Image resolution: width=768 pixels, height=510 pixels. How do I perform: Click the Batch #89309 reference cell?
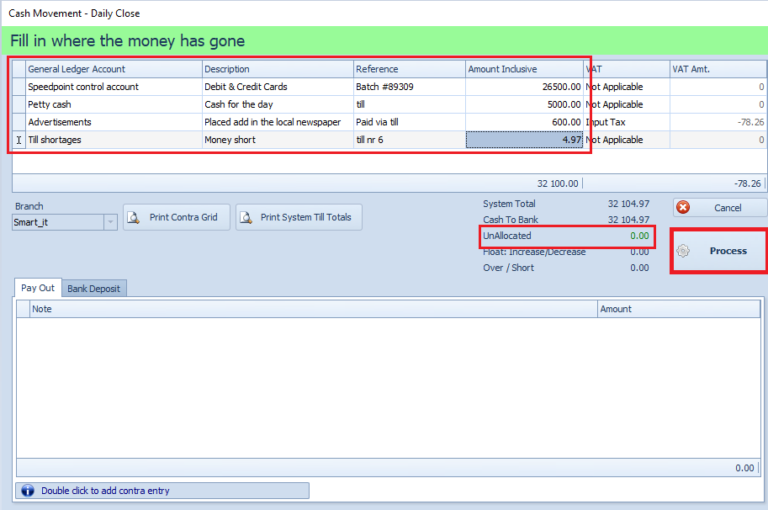click(x=409, y=87)
